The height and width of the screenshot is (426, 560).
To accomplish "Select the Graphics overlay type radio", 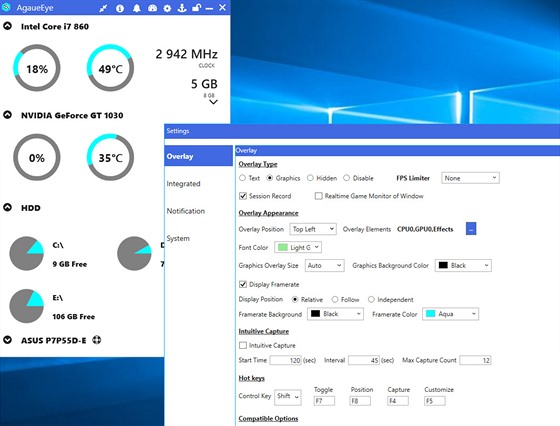I will coord(270,178).
